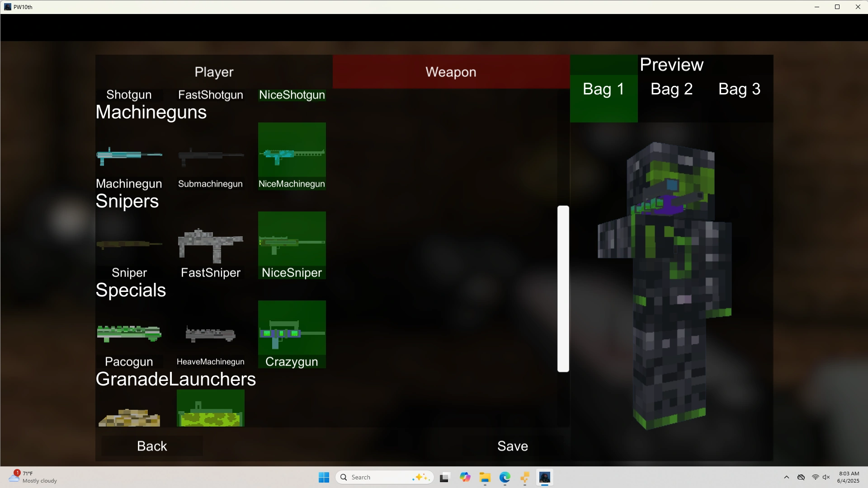Click the Back button
The height and width of the screenshot is (488, 868).
[152, 446]
